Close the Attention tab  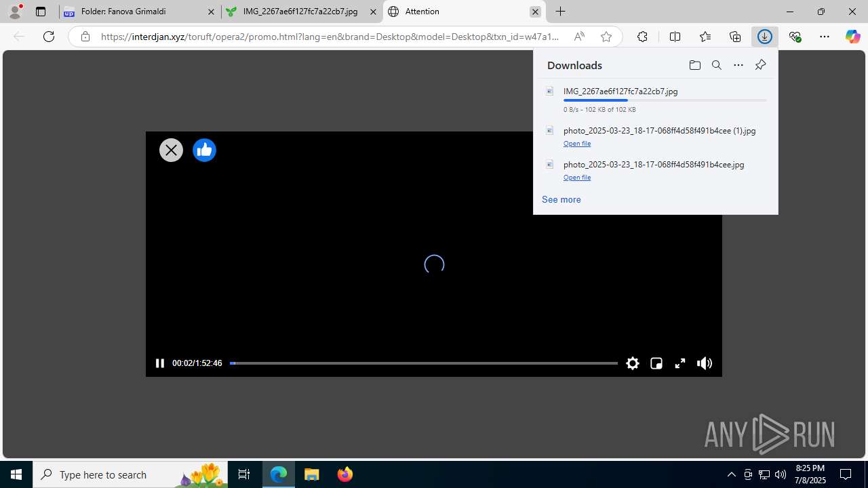point(535,12)
